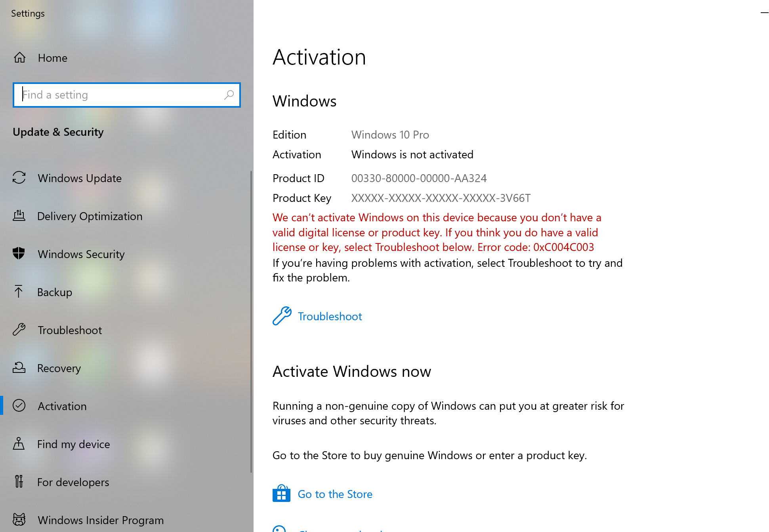The height and width of the screenshot is (532, 769).
Task: Click the Windows Update refresh icon
Action: tap(19, 178)
